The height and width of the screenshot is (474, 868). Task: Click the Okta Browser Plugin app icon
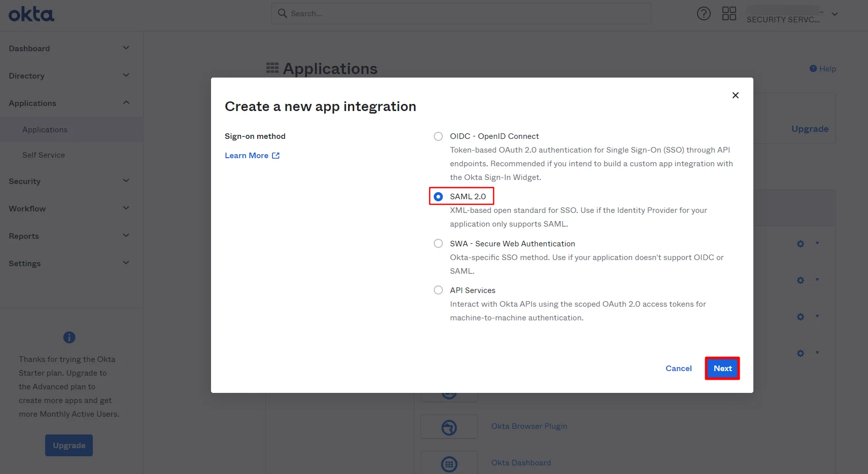click(449, 426)
